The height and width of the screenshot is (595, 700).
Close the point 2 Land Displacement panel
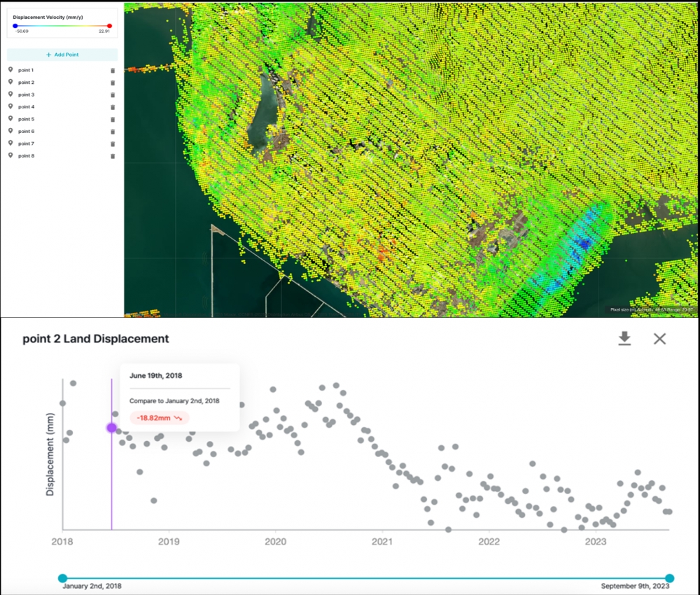click(659, 339)
